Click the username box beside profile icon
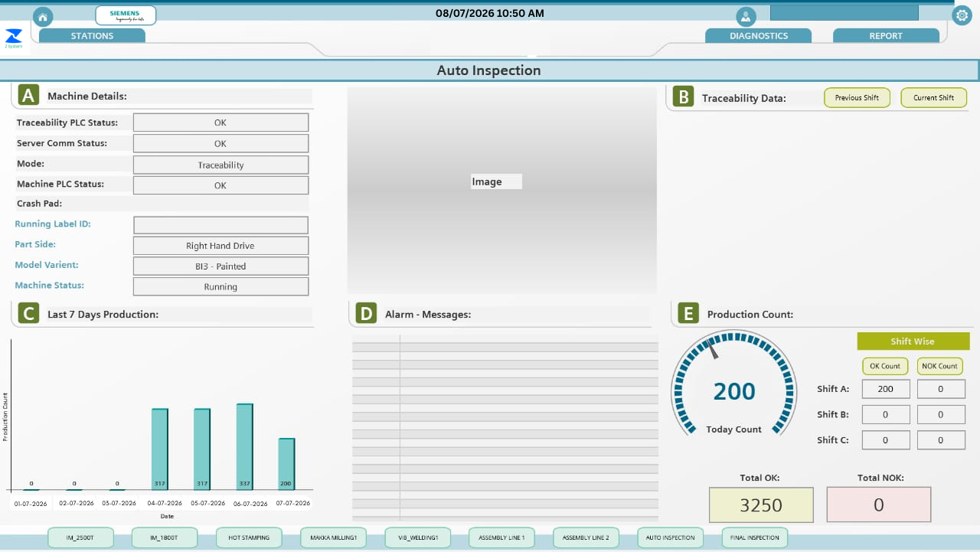The image size is (980, 552). 844,13
